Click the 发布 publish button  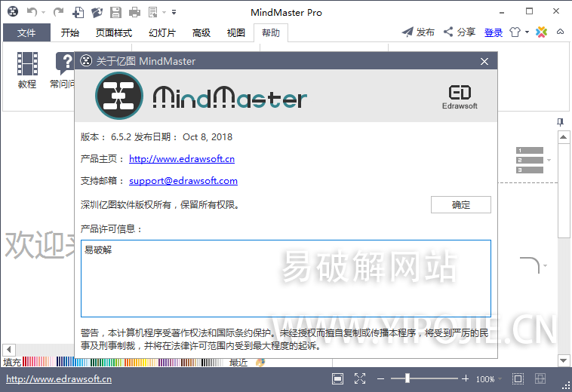click(418, 32)
